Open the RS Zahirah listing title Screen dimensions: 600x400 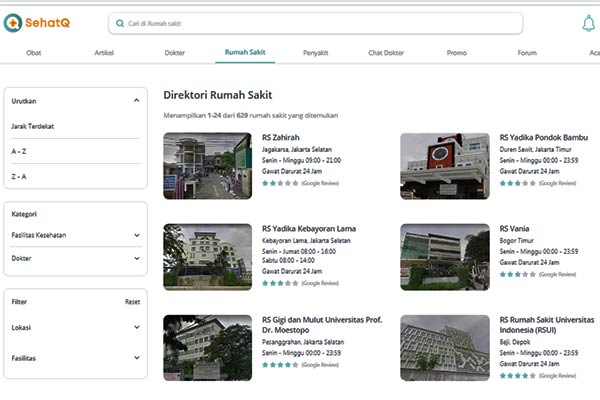pyautogui.click(x=280, y=137)
